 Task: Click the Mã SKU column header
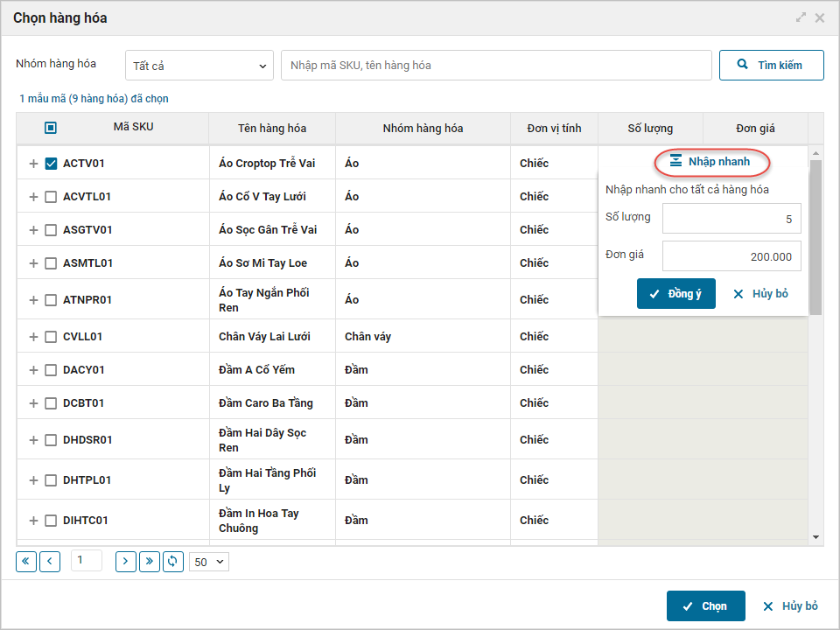point(133,127)
